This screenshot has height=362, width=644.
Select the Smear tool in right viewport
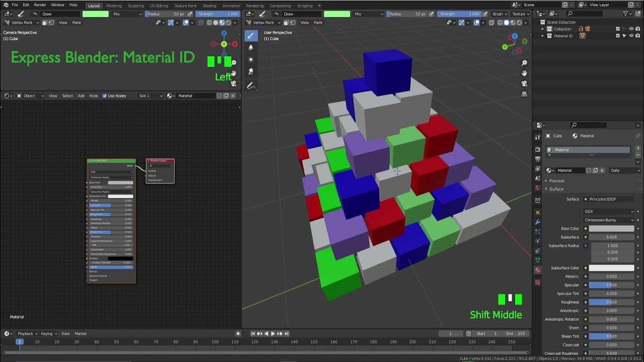(251, 71)
